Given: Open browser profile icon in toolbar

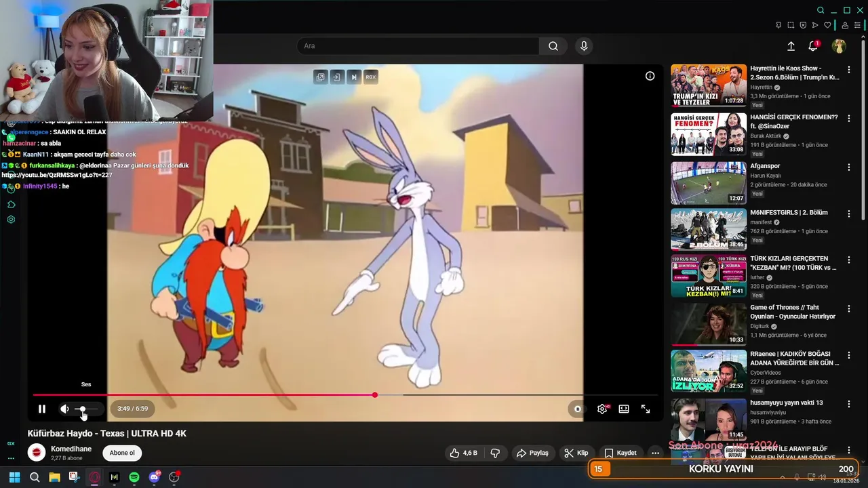Looking at the screenshot, I should pos(845,25).
